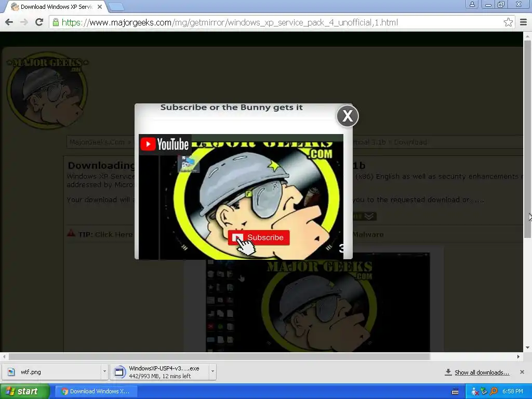Click the download arrow icon beside Show all downloads
The image size is (532, 399).
pyautogui.click(x=448, y=372)
